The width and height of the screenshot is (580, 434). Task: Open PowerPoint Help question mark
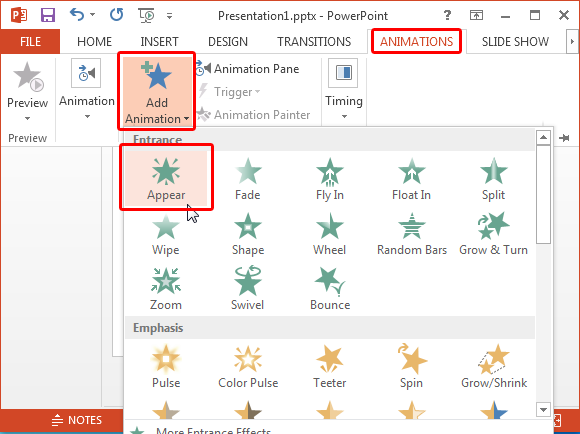pyautogui.click(x=447, y=15)
